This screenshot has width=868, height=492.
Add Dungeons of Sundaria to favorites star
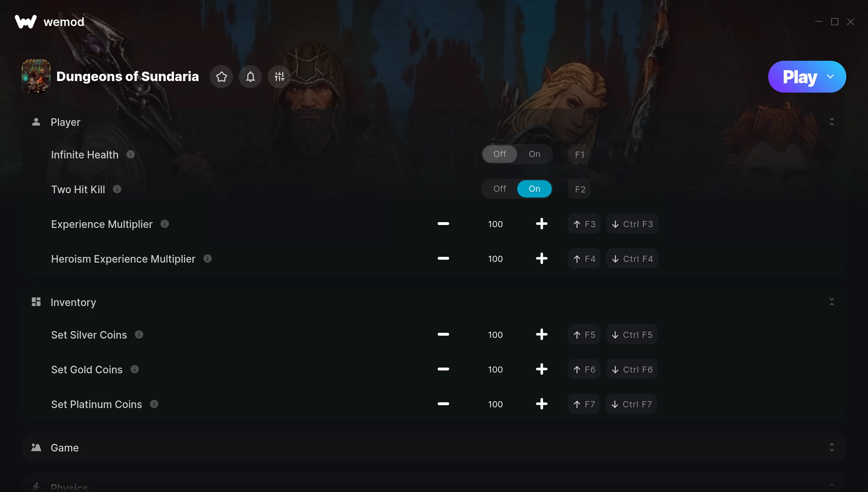221,76
